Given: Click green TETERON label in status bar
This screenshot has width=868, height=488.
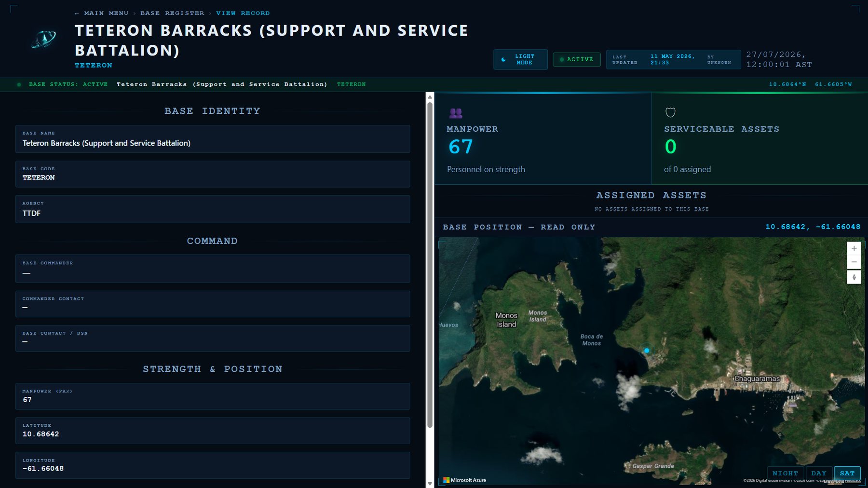Looking at the screenshot, I should 351,84.
